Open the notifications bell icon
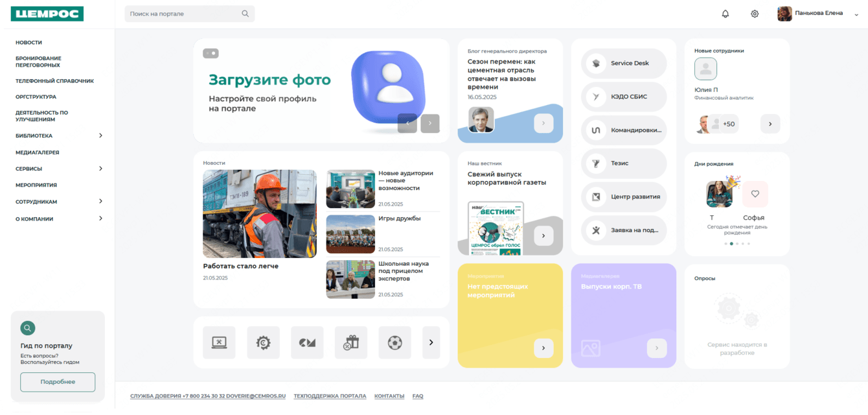The height and width of the screenshot is (415, 868). tap(725, 14)
